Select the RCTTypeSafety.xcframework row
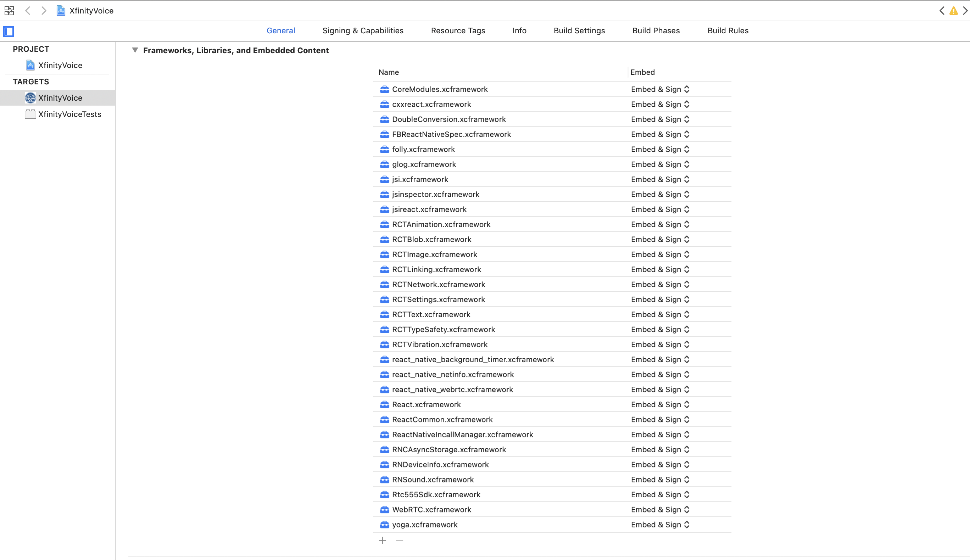The image size is (970, 560). pos(552,329)
